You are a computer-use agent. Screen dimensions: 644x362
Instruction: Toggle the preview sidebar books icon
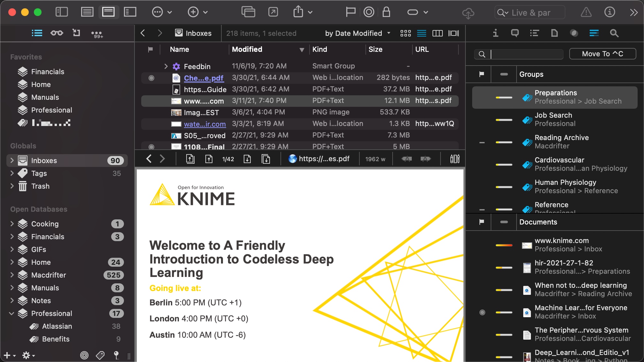[455, 159]
